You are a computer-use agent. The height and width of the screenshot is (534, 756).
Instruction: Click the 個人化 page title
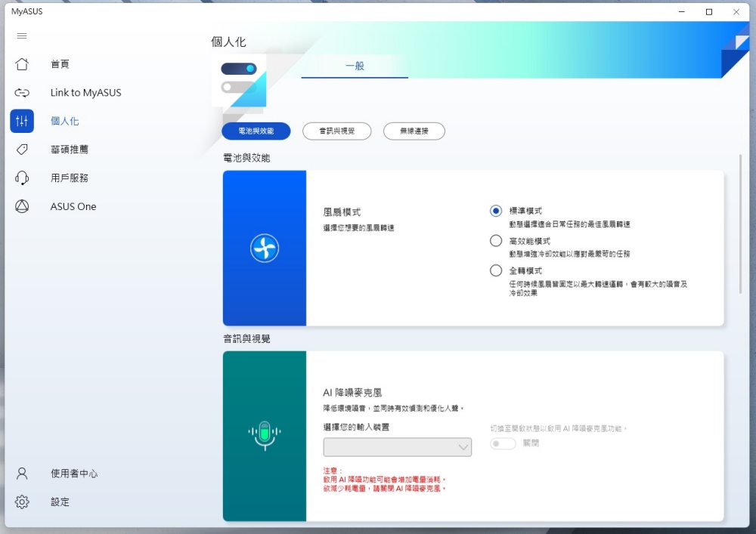coord(228,42)
